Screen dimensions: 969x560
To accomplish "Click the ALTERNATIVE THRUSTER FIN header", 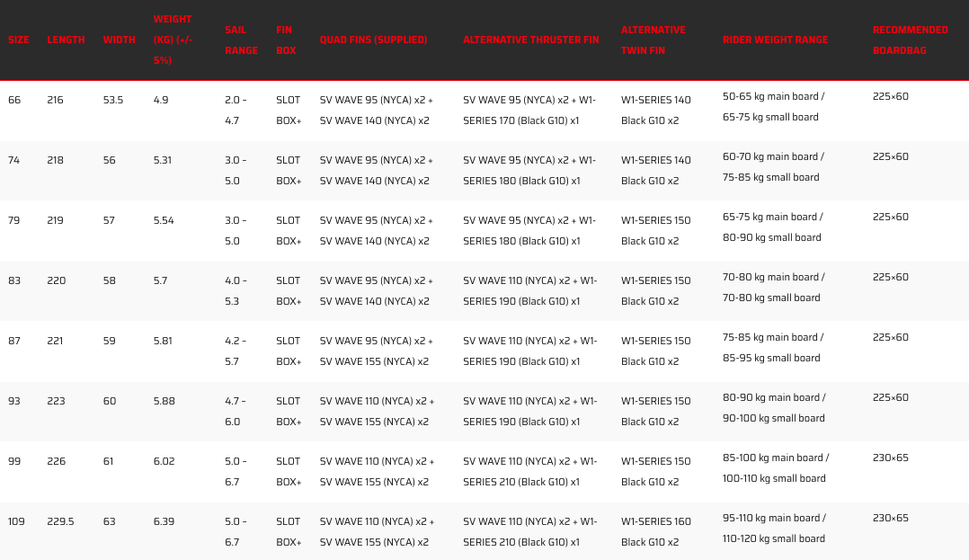I will [x=531, y=40].
